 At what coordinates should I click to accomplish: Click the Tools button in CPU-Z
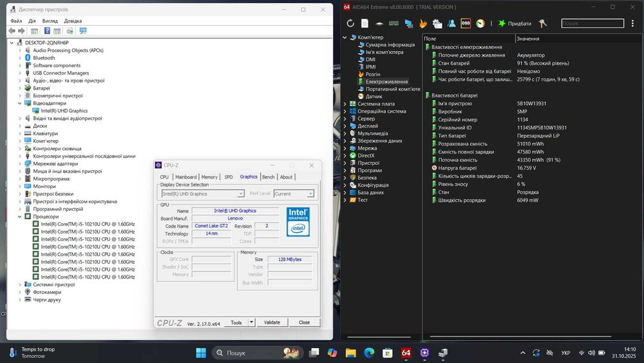236,322
